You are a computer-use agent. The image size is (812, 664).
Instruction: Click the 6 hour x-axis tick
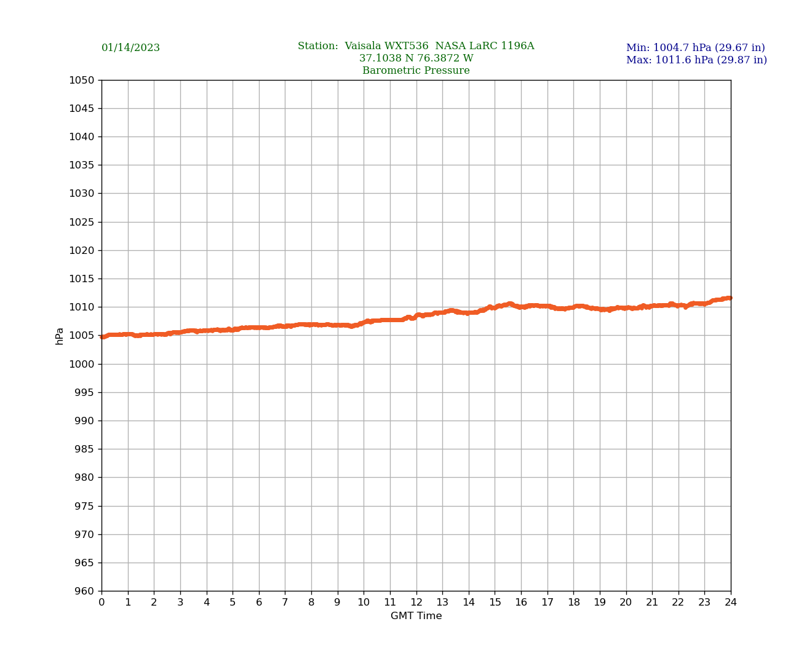click(x=259, y=603)
